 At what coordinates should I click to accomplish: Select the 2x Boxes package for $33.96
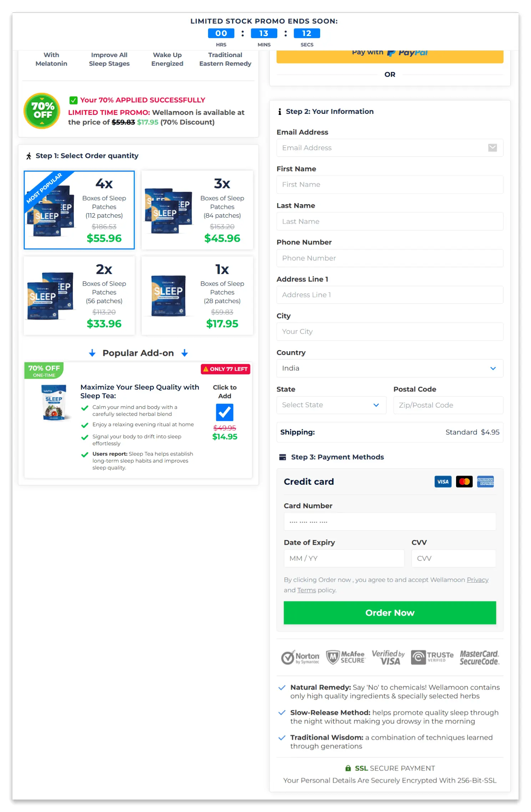79,296
